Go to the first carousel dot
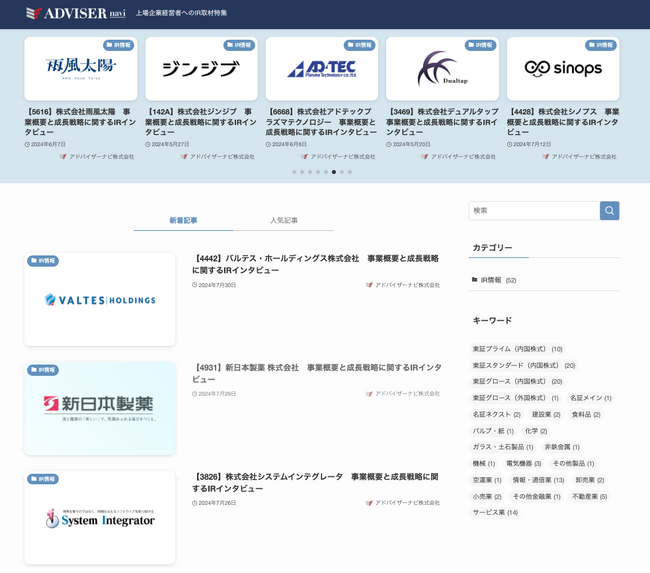This screenshot has height=573, width=650. [294, 172]
